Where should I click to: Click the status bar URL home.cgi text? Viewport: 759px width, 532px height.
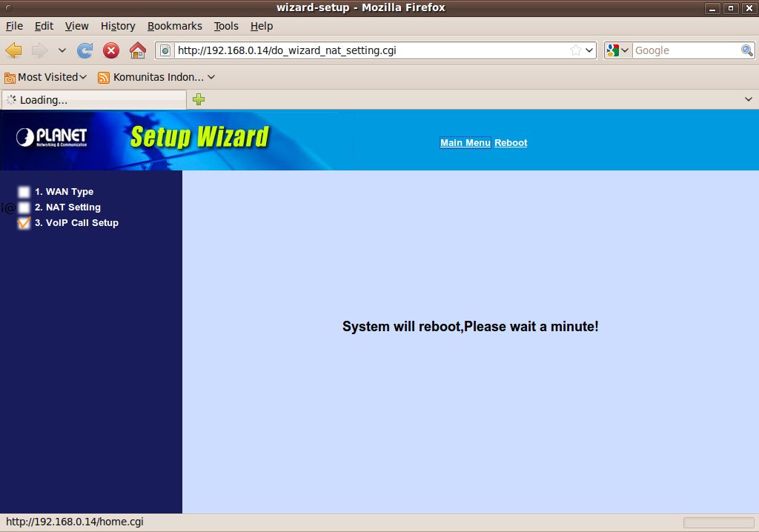[x=75, y=522]
